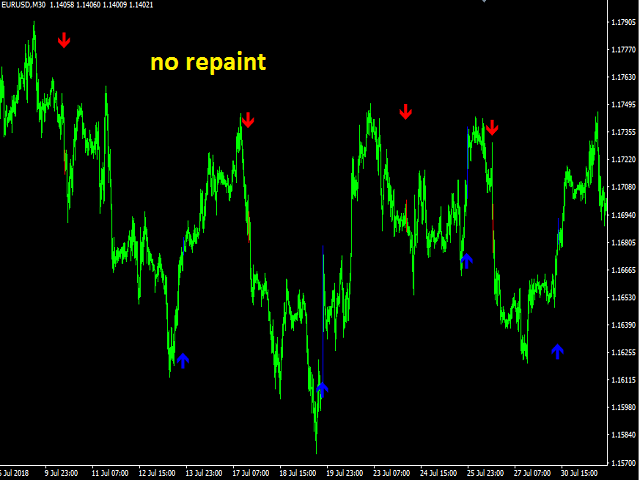Select the red sell arrow near 23 Jul 07:00
640x480 pixels.
[x=405, y=111]
